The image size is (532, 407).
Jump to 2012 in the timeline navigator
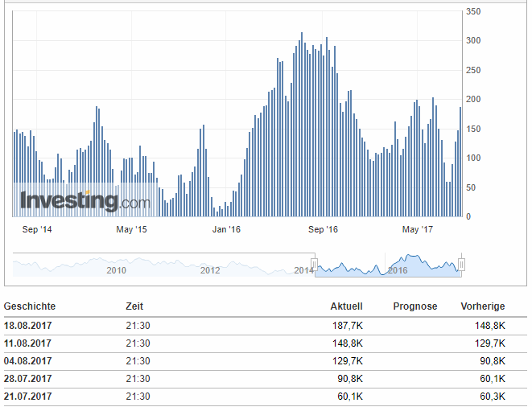pos(210,270)
